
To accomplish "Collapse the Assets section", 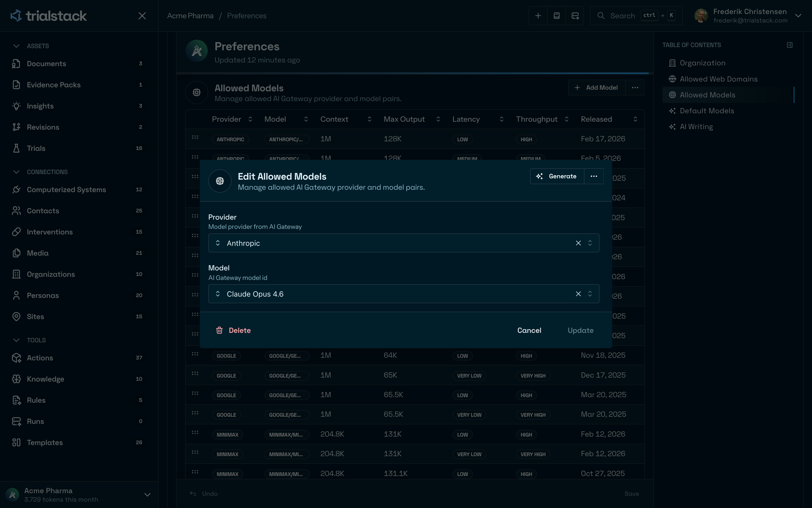I will pos(16,46).
